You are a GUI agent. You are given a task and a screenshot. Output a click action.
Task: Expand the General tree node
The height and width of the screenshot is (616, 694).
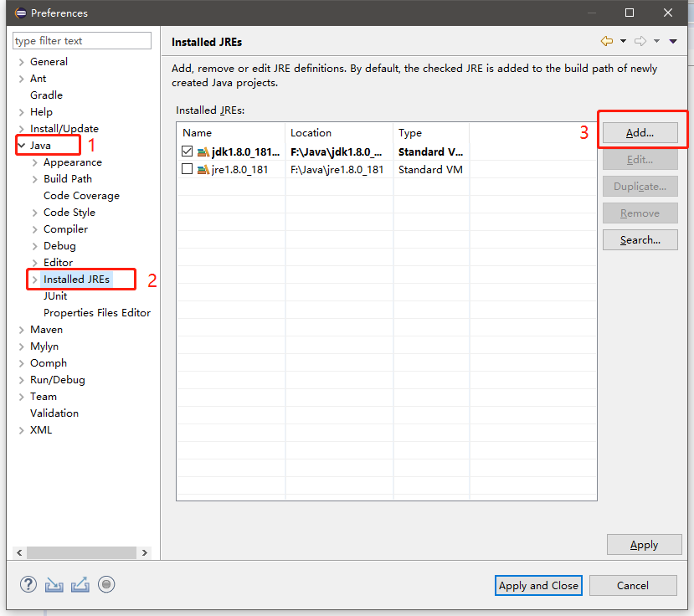click(x=21, y=62)
